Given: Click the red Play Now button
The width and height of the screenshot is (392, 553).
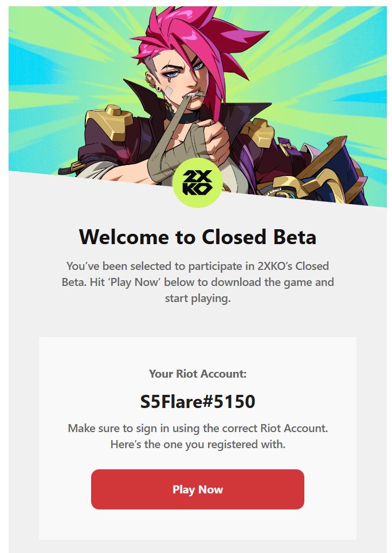Looking at the screenshot, I should (197, 489).
